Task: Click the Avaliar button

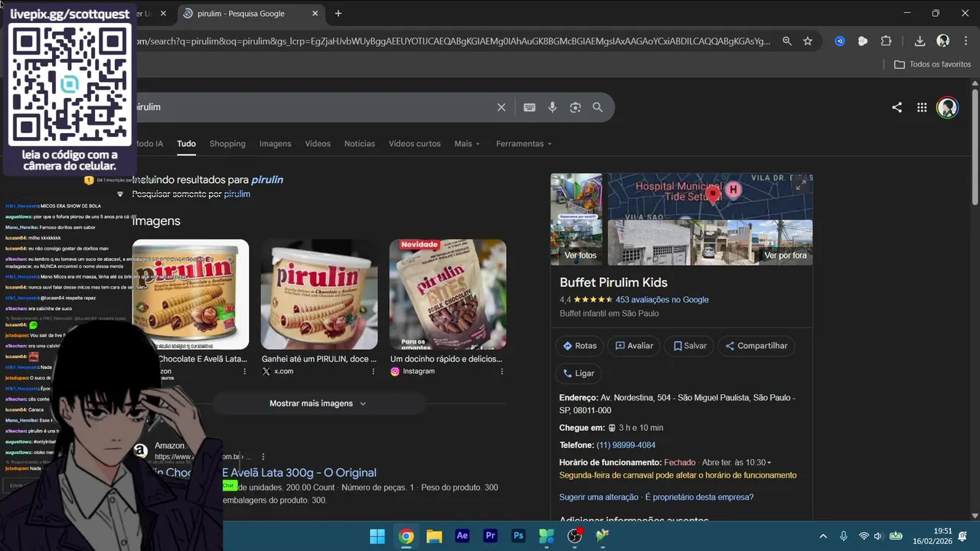Action: click(x=634, y=346)
